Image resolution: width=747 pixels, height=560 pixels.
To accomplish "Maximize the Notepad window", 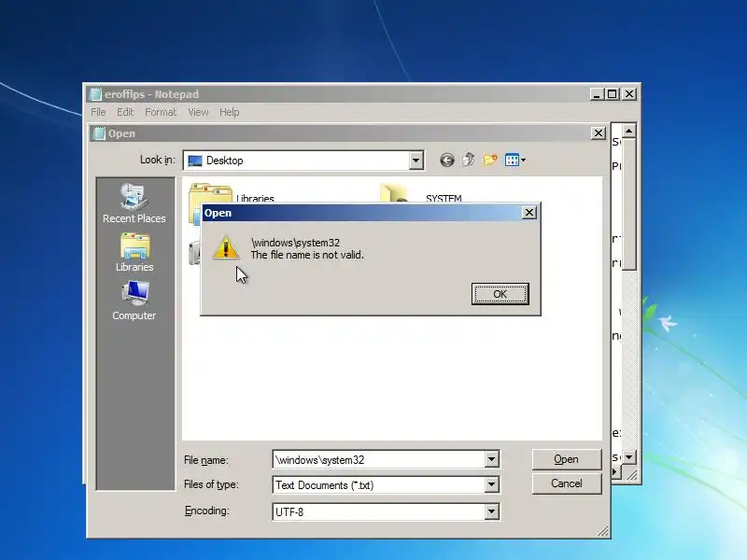I will click(x=613, y=94).
